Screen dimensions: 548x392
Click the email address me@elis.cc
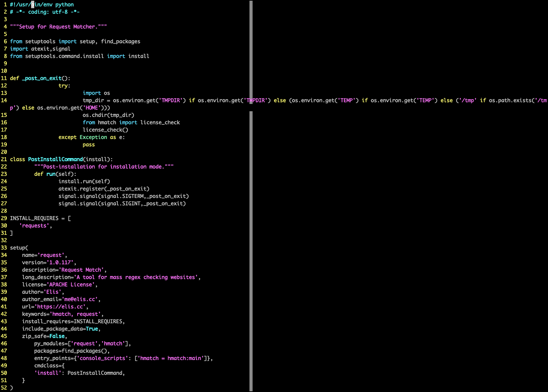point(79,299)
